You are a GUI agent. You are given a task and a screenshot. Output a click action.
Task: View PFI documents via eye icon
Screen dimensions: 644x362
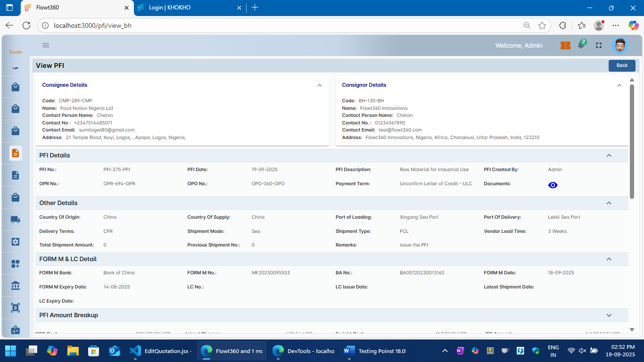point(553,185)
